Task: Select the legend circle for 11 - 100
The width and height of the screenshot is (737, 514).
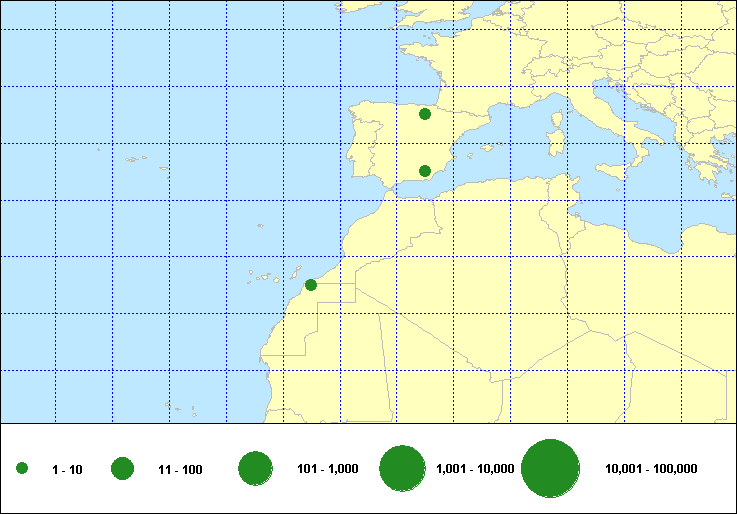Action: coord(123,468)
